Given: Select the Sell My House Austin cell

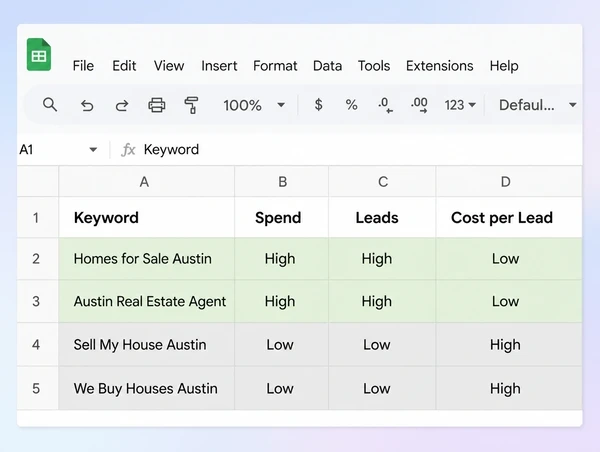Looking at the screenshot, I should click(147, 344).
